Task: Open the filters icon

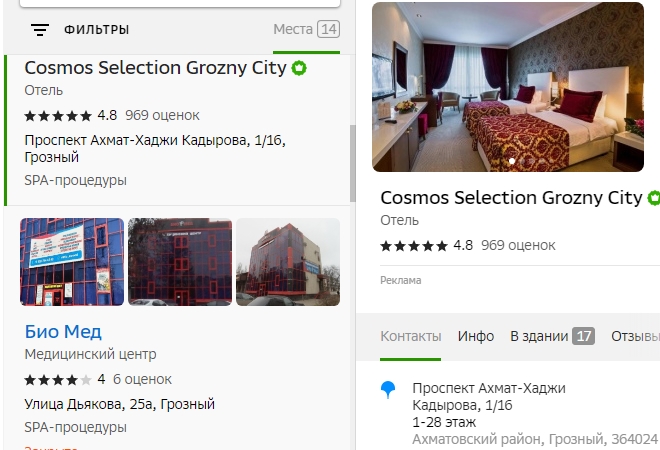Action: (40, 30)
